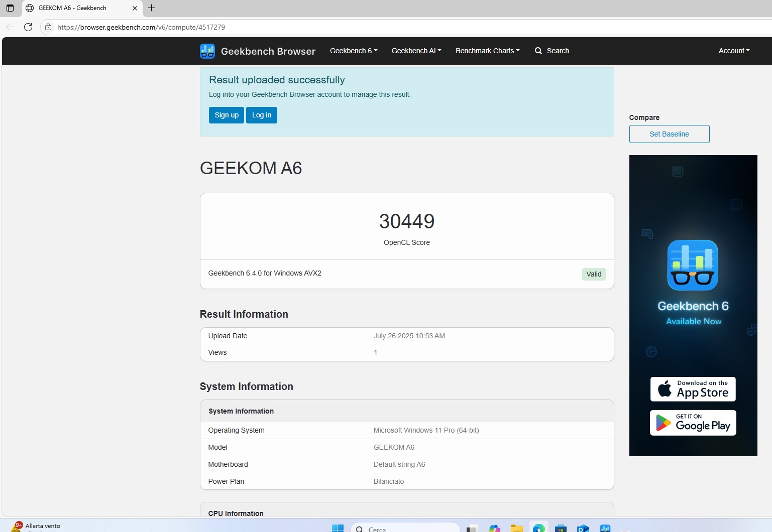Image resolution: width=772 pixels, height=532 pixels.
Task: Open the Allerta vento weather widget
Action: (x=35, y=526)
